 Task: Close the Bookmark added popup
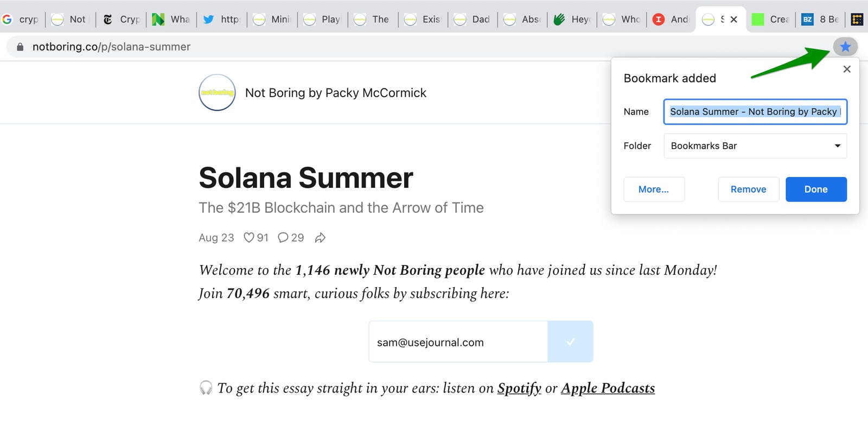pos(847,69)
